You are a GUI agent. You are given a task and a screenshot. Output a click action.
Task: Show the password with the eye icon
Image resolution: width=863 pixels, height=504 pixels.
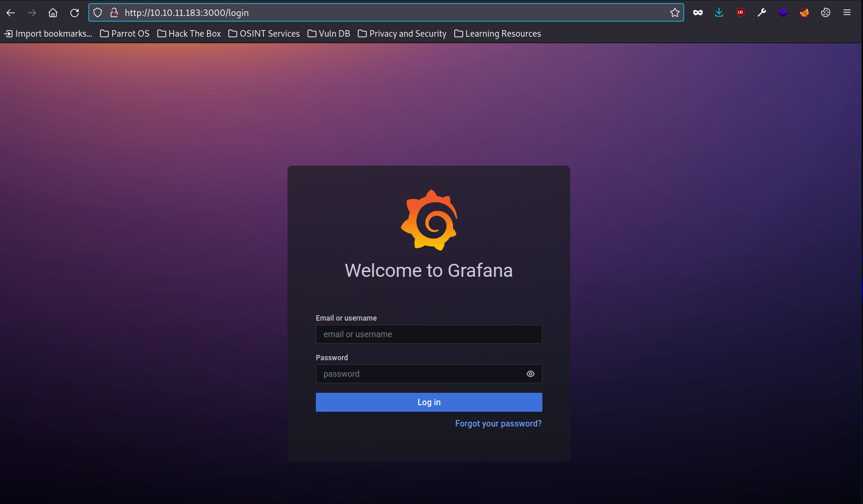click(x=530, y=374)
